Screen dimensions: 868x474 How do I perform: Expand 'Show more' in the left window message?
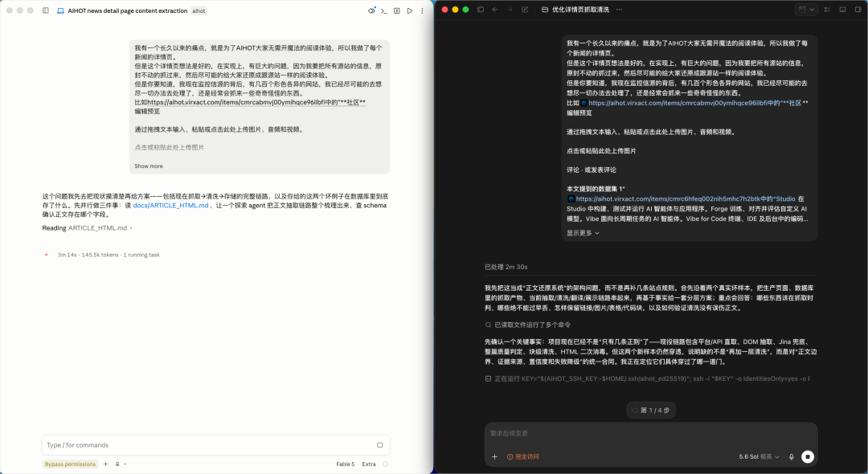tap(149, 166)
